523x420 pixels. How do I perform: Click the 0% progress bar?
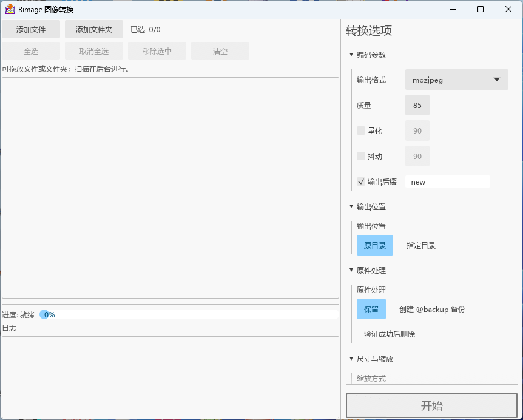189,314
